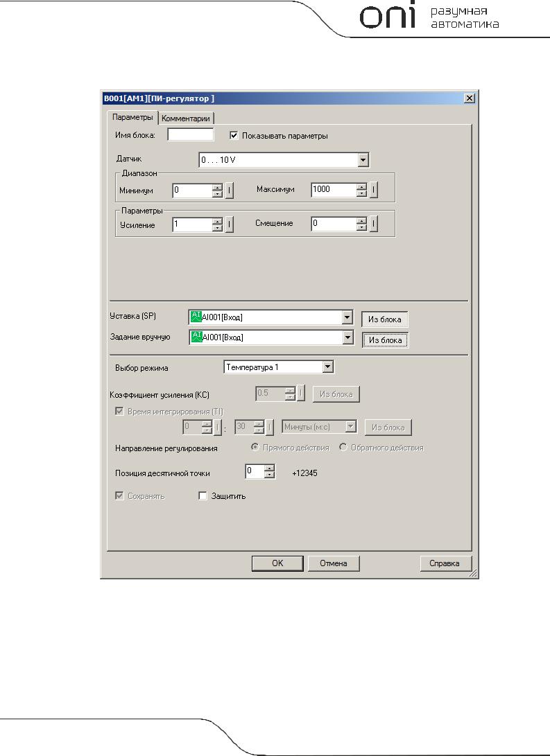
Task: Click the Усиление value field
Action: coord(192,225)
